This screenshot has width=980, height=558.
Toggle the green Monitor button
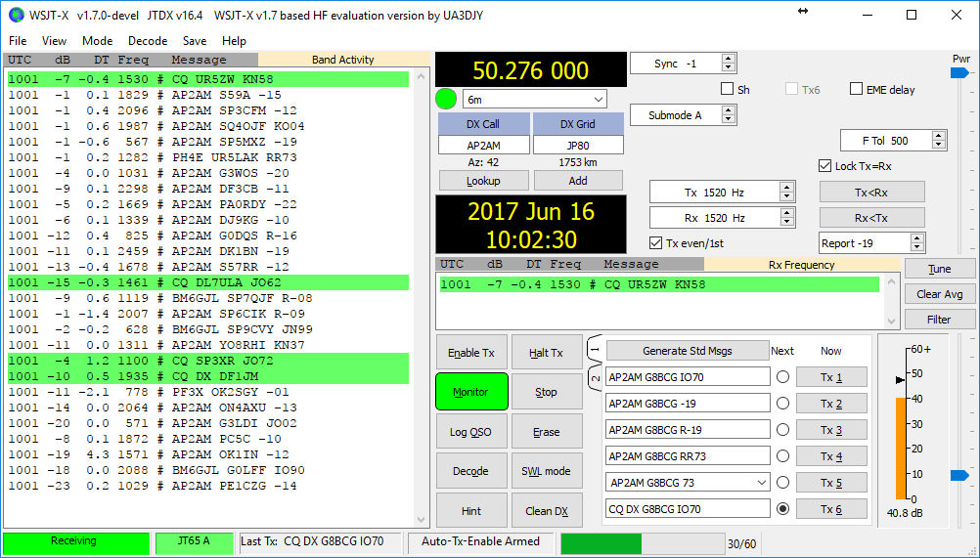(x=471, y=392)
